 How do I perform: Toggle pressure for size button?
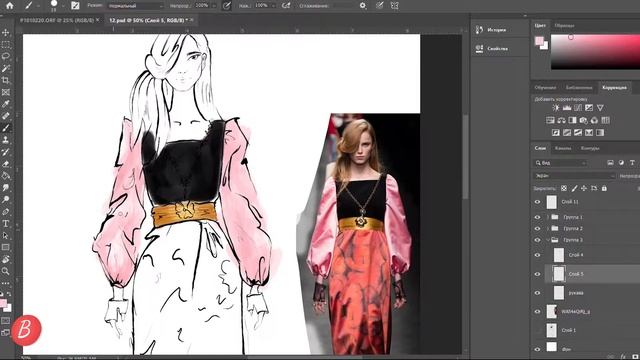pos(379,6)
